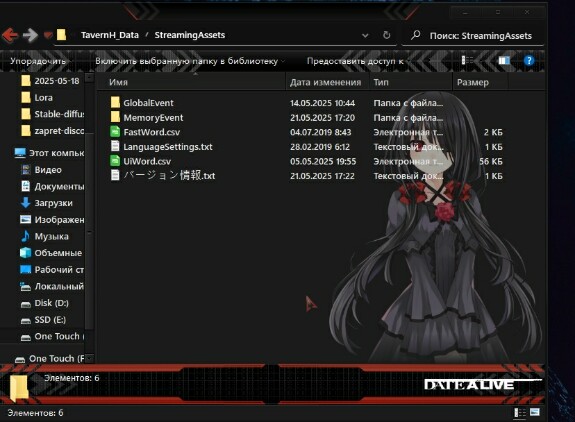Click the file name FastWord.csv
The height and width of the screenshot is (422, 575).
(x=151, y=132)
